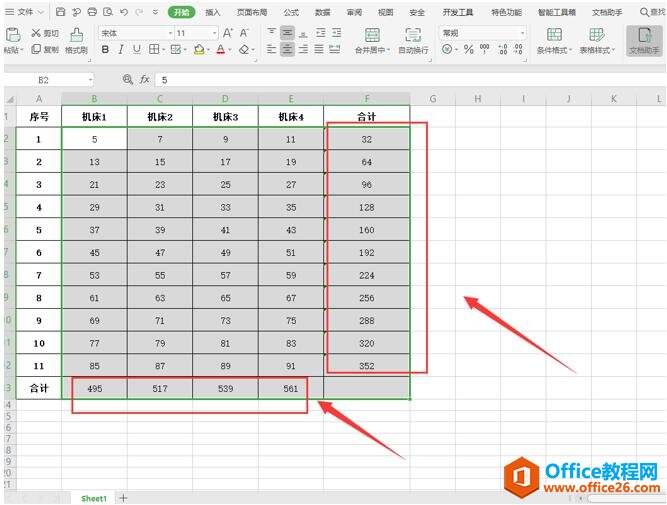Expand quick access toolbar more chevron
The image size is (667, 505).
click(x=156, y=12)
